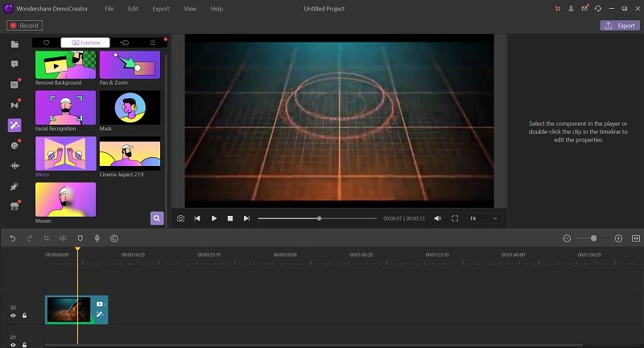The width and height of the screenshot is (644, 348).
Task: Click the shopping cart icon in title bar
Action: click(557, 8)
